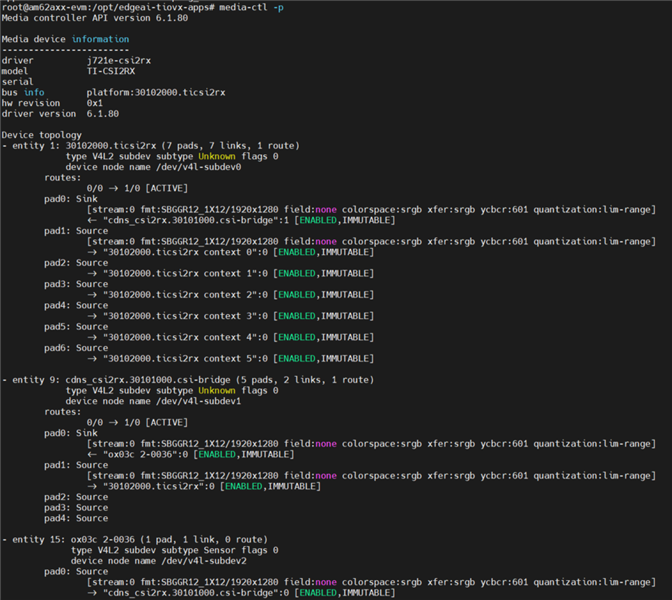The image size is (672, 600).
Task: Click the 'Media device information' heading
Action: (x=65, y=39)
